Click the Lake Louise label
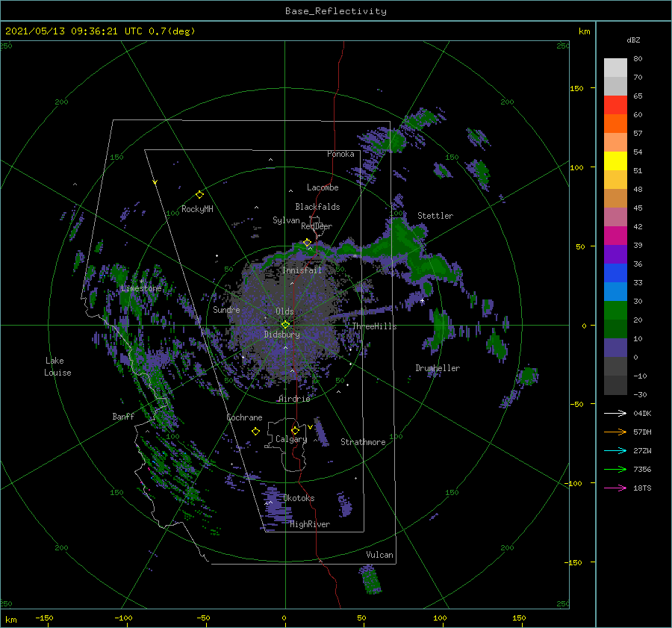Image resolution: width=672 pixels, height=628 pixels. pyautogui.click(x=57, y=367)
